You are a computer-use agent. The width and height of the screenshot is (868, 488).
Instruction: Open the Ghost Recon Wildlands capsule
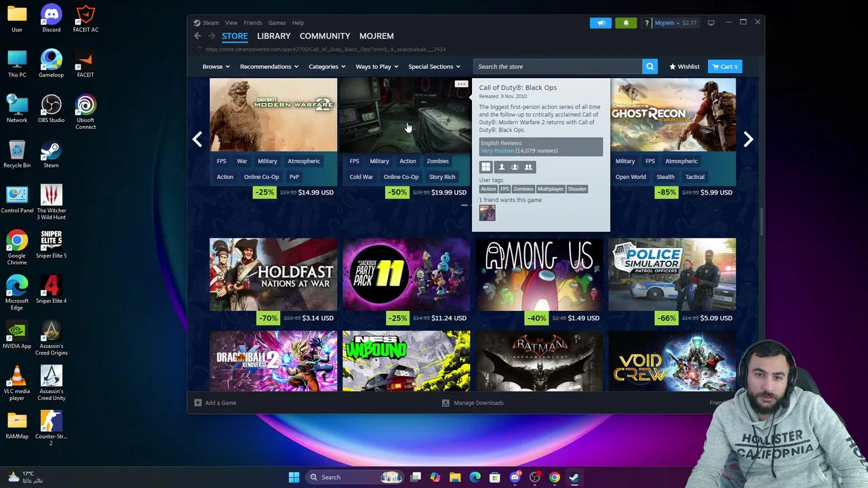(673, 115)
